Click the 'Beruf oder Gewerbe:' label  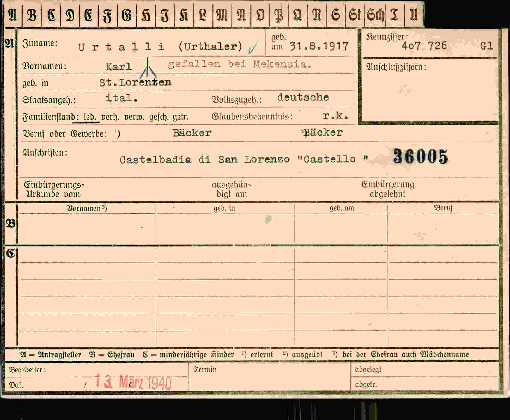coord(65,134)
